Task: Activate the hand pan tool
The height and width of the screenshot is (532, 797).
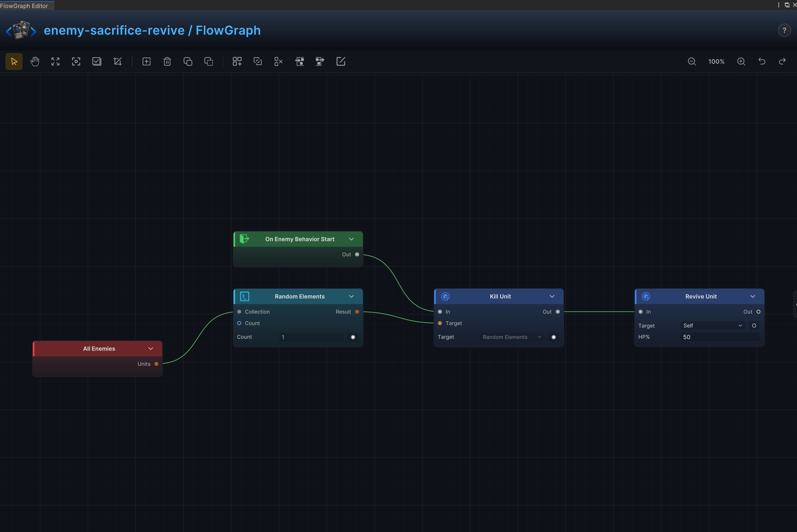Action: pos(35,61)
